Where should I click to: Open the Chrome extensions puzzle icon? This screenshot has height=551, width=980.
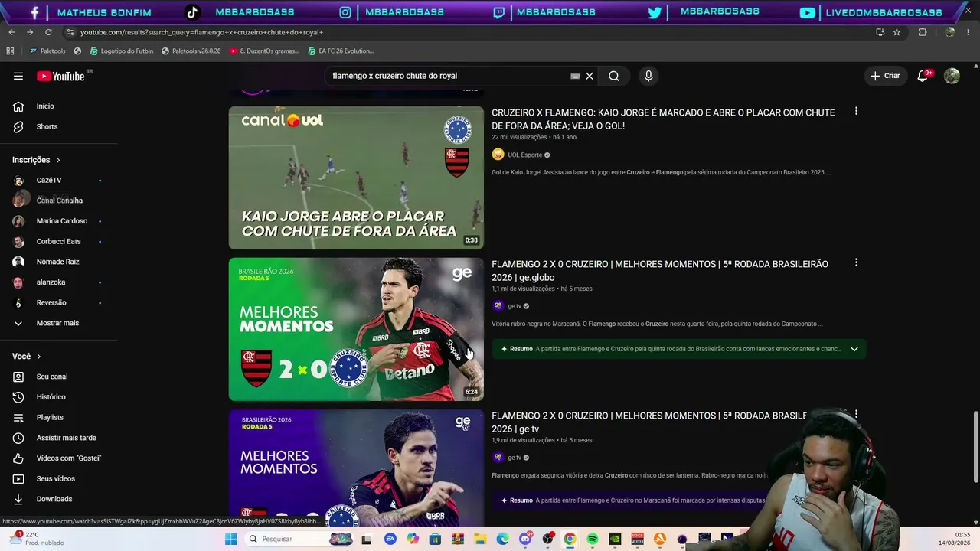pos(923,32)
